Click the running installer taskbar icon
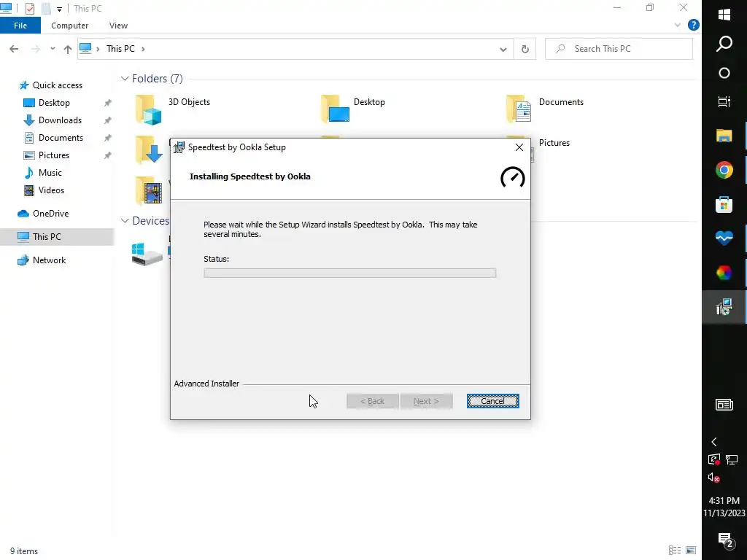 point(724,307)
